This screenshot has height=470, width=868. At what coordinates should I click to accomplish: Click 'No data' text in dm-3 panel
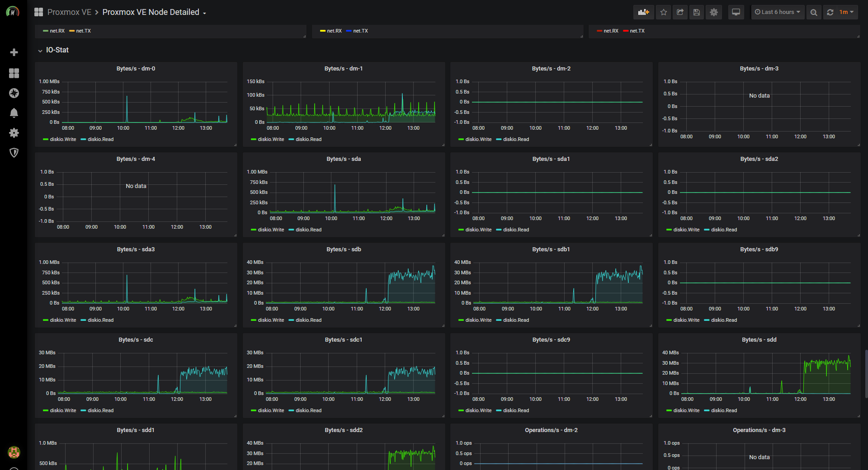[759, 96]
